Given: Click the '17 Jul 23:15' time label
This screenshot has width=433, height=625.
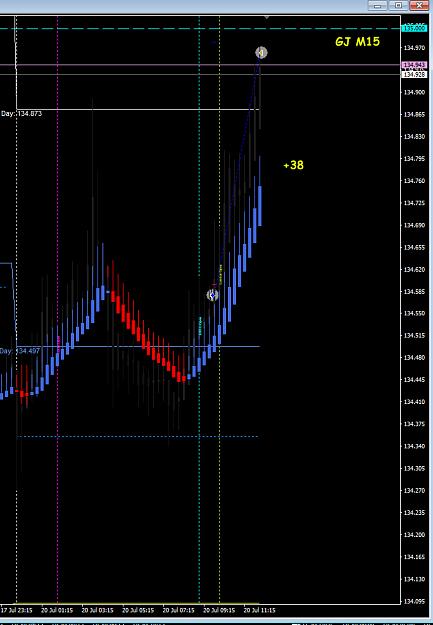Looking at the screenshot, I should tap(16, 610).
